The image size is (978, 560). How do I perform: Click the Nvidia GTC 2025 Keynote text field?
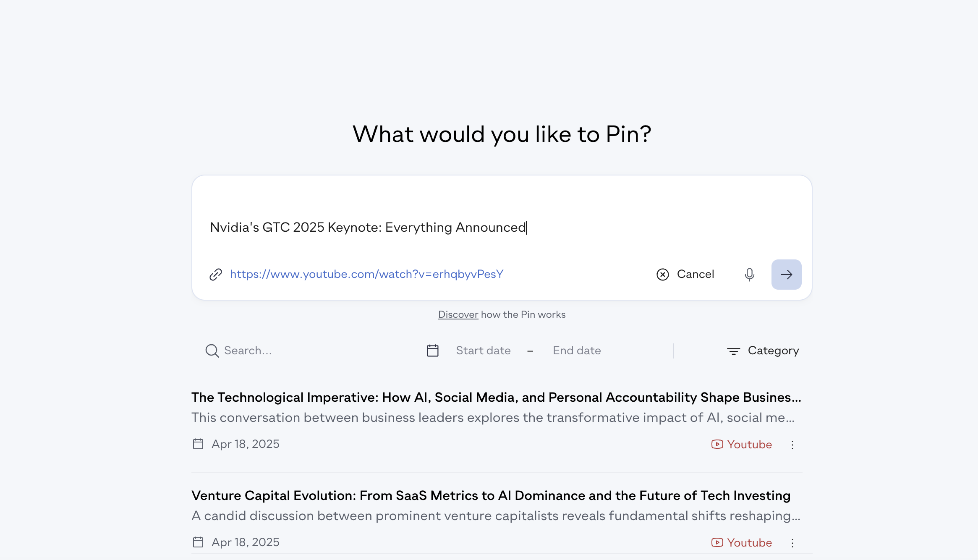click(x=502, y=227)
